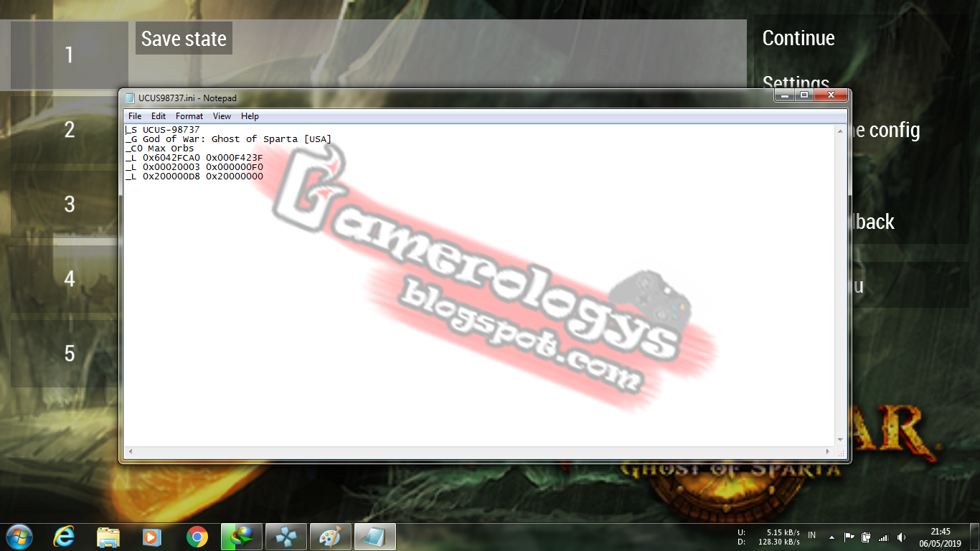Click the power/battery tray icon
980x551 pixels.
tap(866, 537)
